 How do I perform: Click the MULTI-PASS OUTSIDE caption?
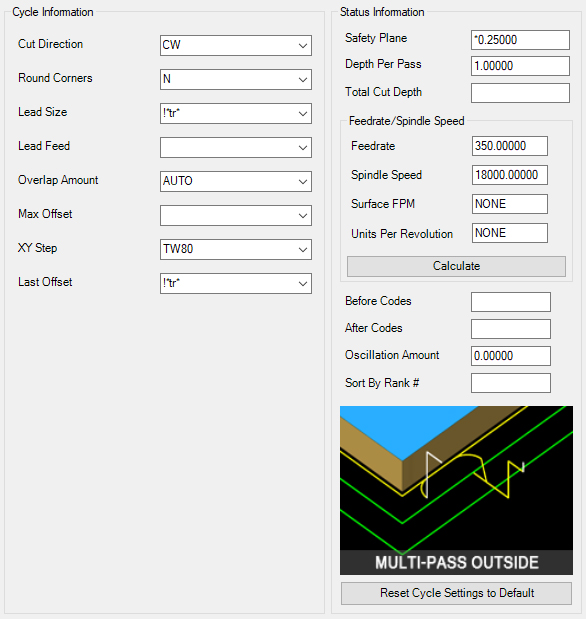[x=456, y=563]
